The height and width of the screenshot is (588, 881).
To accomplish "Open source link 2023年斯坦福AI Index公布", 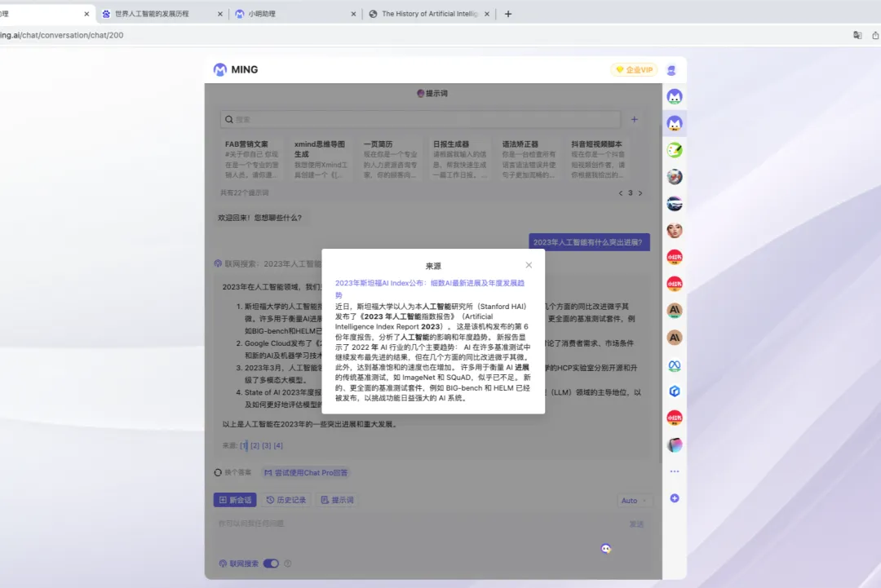I will 433,281.
